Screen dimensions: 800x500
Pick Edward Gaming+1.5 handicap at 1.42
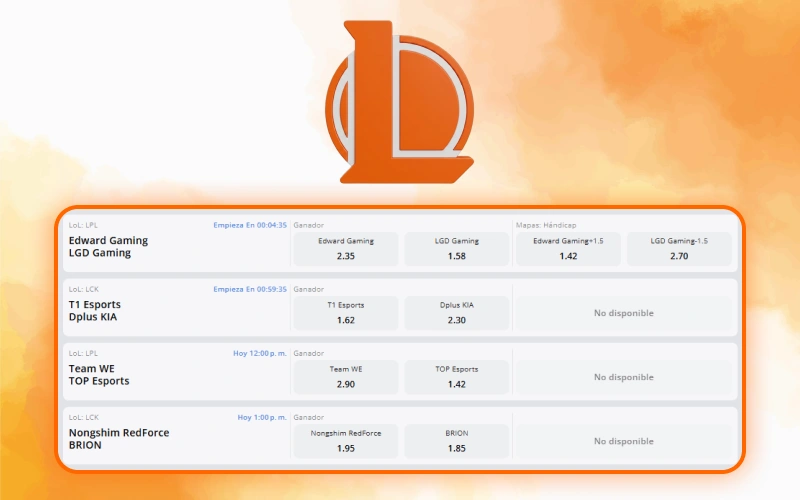click(568, 249)
